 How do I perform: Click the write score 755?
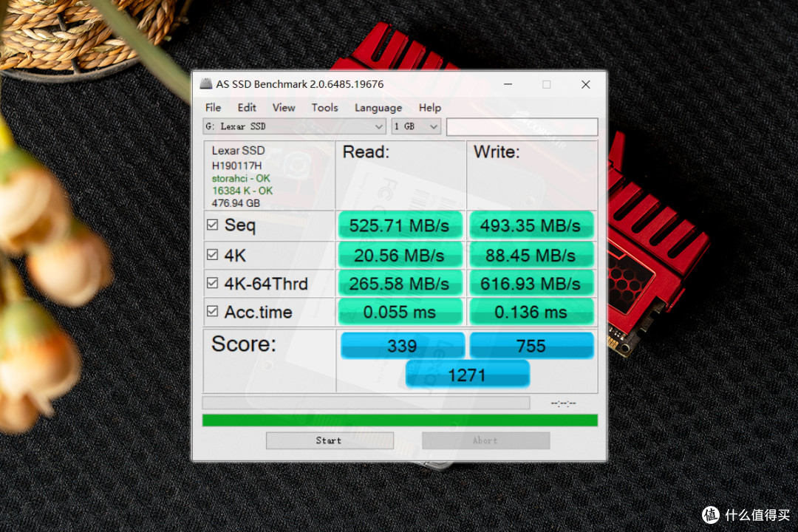pyautogui.click(x=531, y=346)
